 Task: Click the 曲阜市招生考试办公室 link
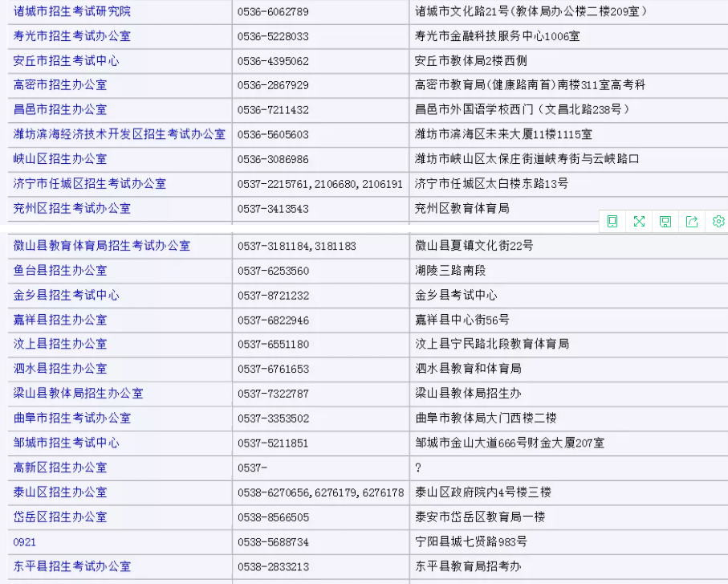coord(72,419)
